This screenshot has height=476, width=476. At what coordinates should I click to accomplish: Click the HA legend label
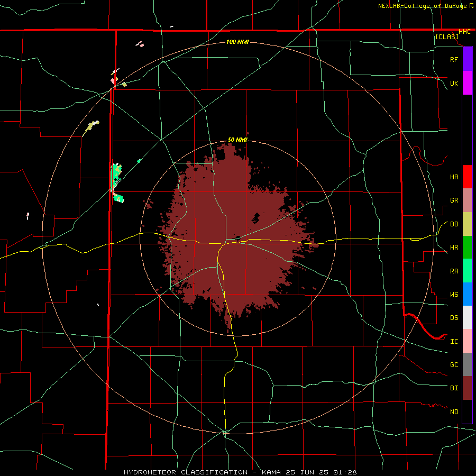454,177
